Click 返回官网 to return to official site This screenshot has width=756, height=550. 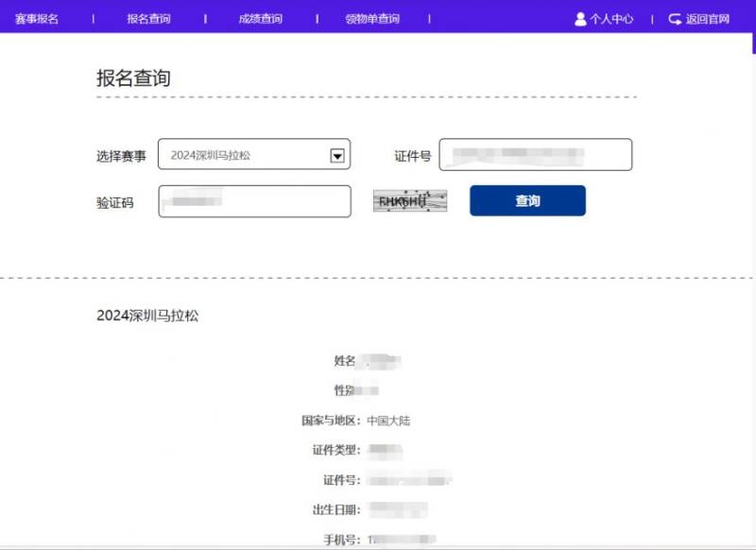point(705,18)
